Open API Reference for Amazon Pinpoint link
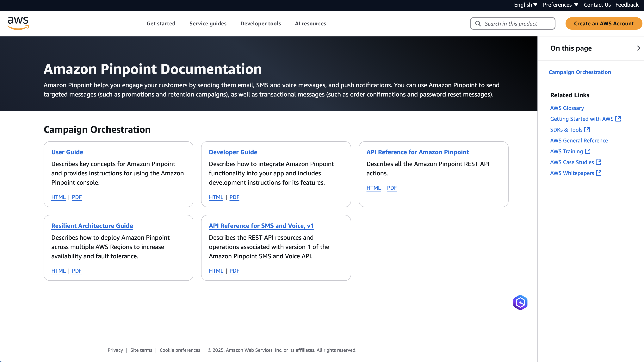This screenshot has width=644, height=362. pos(418,152)
